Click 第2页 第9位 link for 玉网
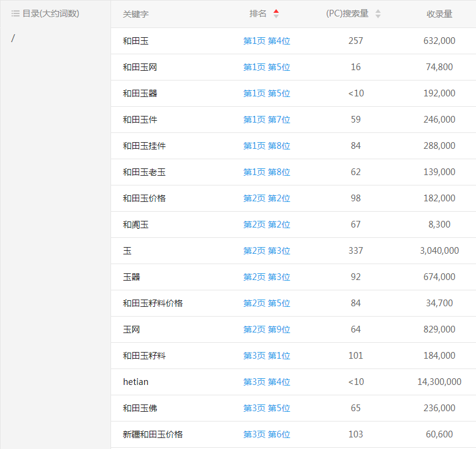Image resolution: width=476 pixels, height=449 pixels. click(267, 329)
